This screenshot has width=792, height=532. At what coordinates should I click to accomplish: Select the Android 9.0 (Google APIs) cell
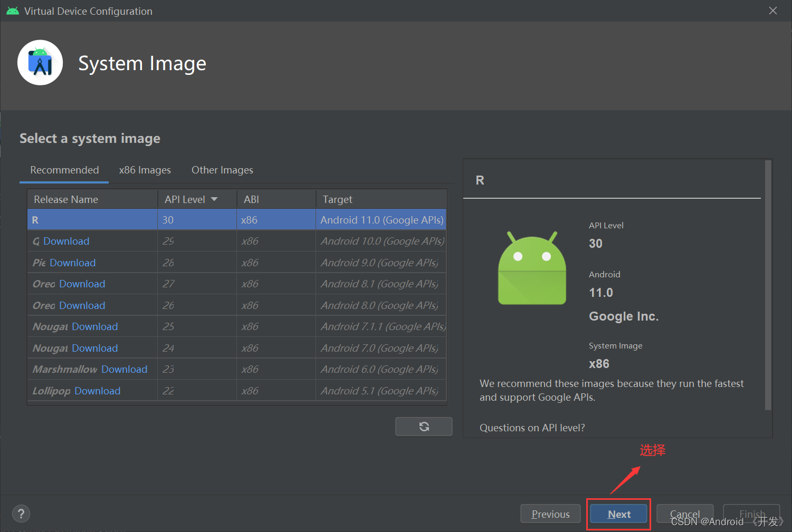tap(381, 263)
